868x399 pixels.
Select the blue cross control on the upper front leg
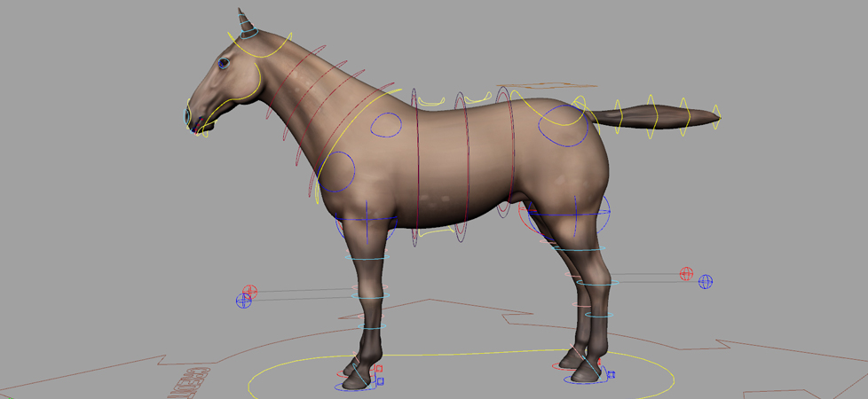point(366,218)
